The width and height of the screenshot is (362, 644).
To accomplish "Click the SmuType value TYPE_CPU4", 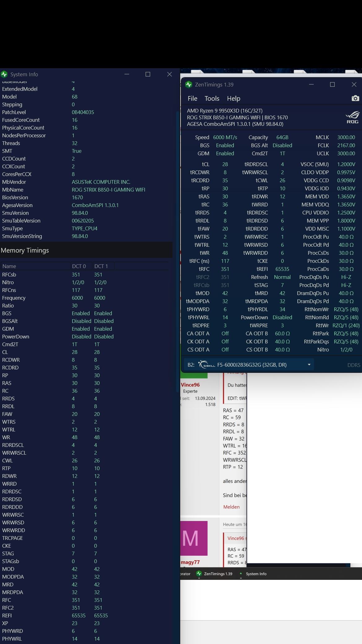I will click(x=85, y=228).
